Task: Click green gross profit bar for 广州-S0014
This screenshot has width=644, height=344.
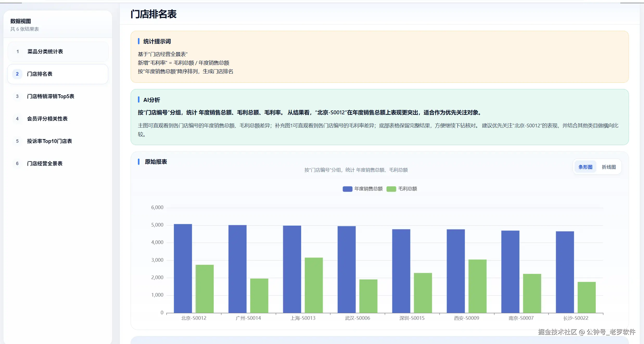Action: (x=259, y=296)
